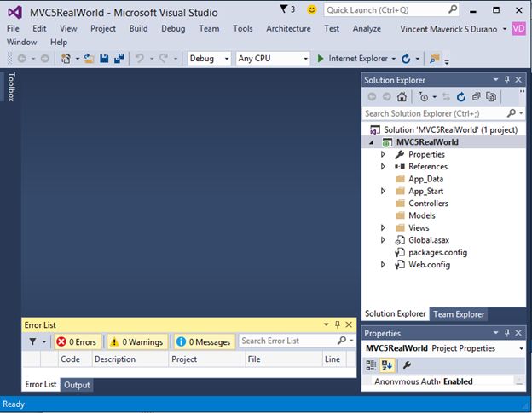Click the Pending Changes Filter clock icon
532x413 pixels.
[423, 97]
